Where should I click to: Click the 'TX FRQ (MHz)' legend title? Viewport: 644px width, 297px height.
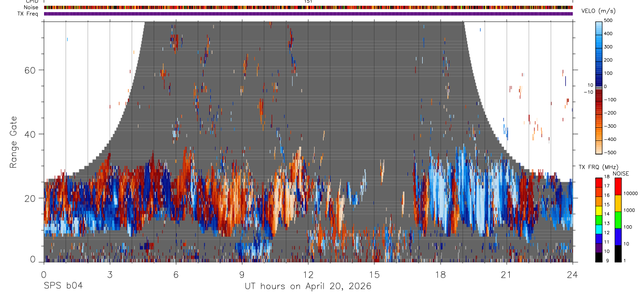[598, 167]
